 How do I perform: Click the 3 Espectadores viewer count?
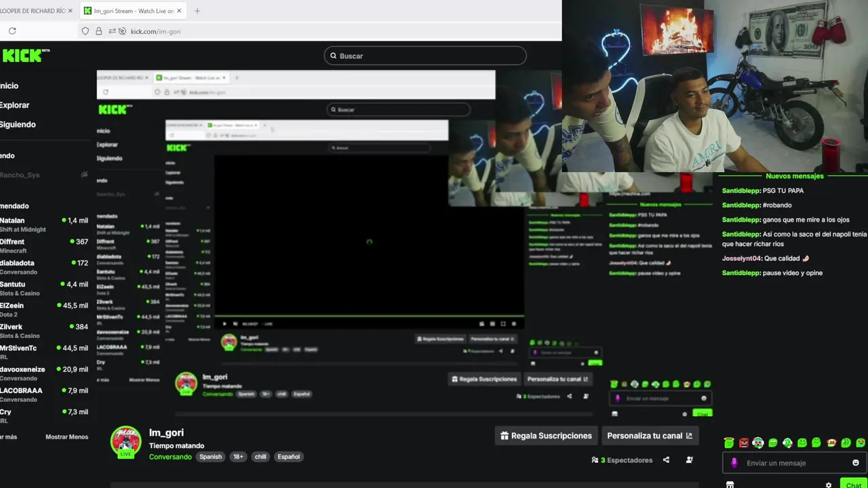[x=622, y=460]
